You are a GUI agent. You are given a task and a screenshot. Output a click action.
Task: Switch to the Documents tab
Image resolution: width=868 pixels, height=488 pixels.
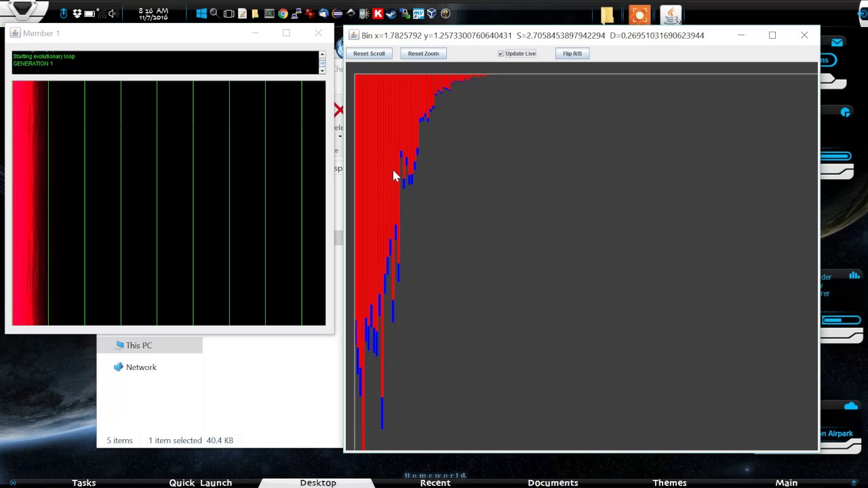click(553, 483)
